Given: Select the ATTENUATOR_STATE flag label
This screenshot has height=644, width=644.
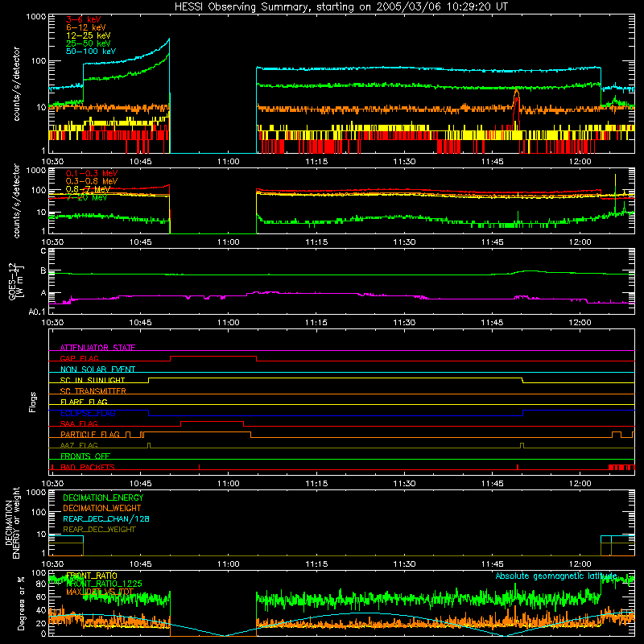Looking at the screenshot, I should click(97, 348).
